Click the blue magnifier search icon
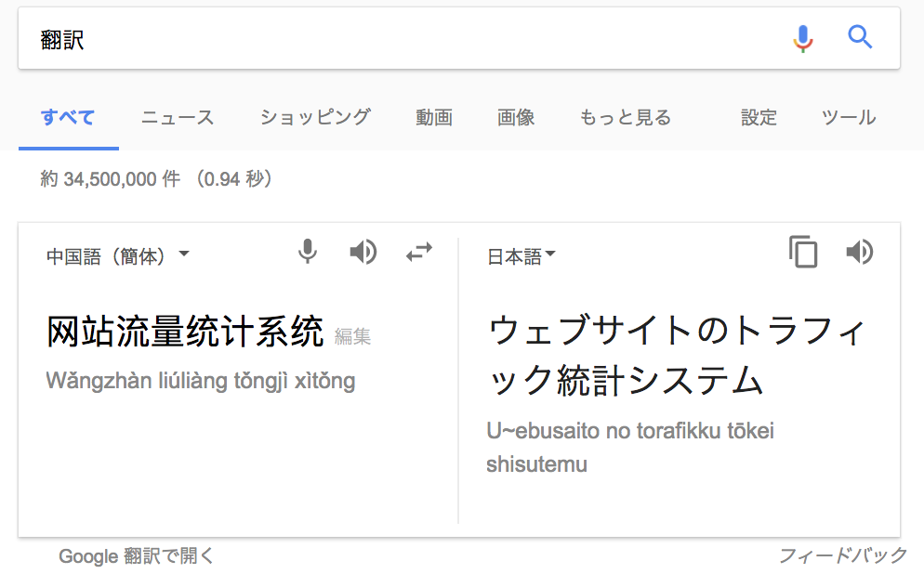 (x=860, y=37)
